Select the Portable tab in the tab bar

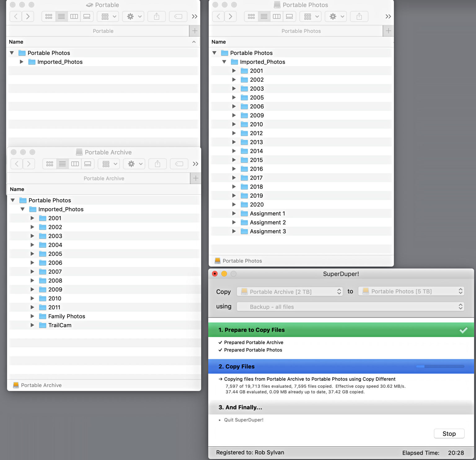103,31
